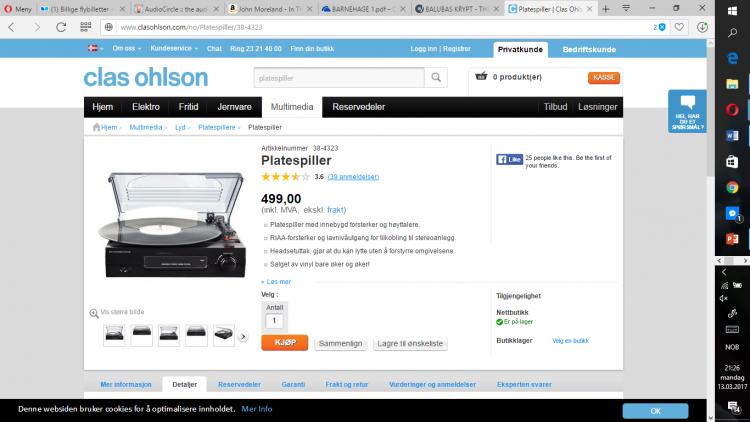The height and width of the screenshot is (422, 750).
Task: Click the bookmark heart icon
Action: tap(679, 27)
